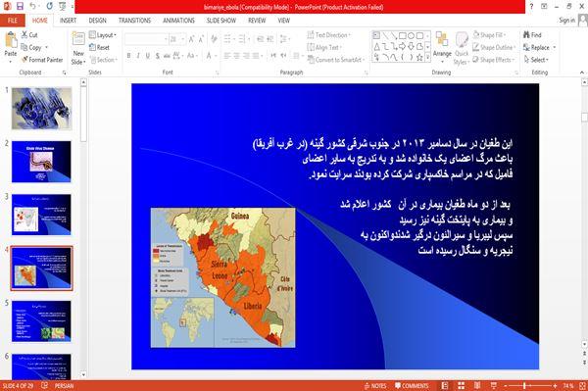Toggle center text alignment
The height and width of the screenshot is (391, 588).
236,56
